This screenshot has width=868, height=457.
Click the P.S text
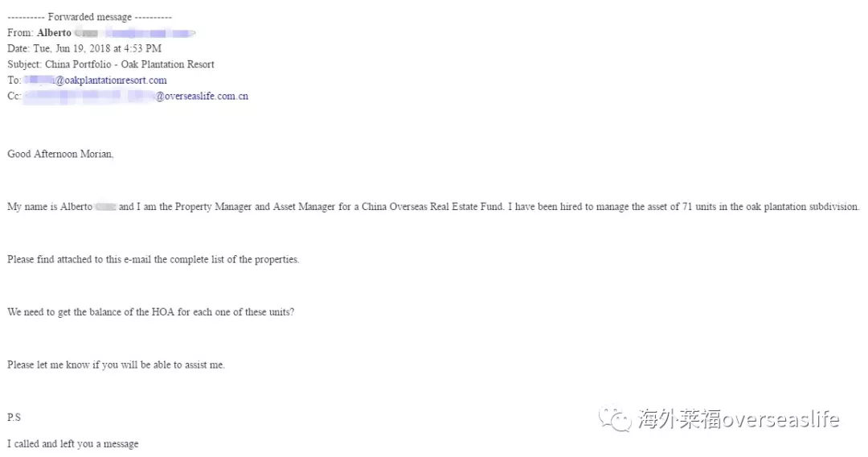pyautogui.click(x=14, y=417)
